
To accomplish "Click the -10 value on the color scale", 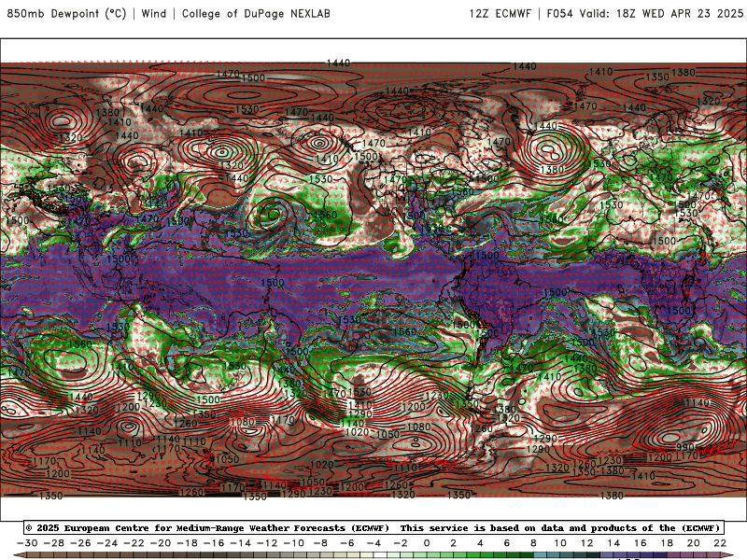I will [294, 543].
